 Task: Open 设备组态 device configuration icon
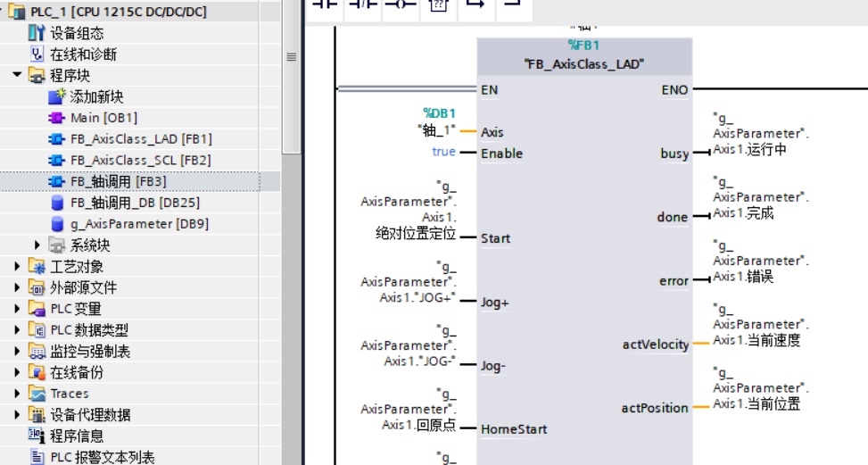(x=36, y=33)
